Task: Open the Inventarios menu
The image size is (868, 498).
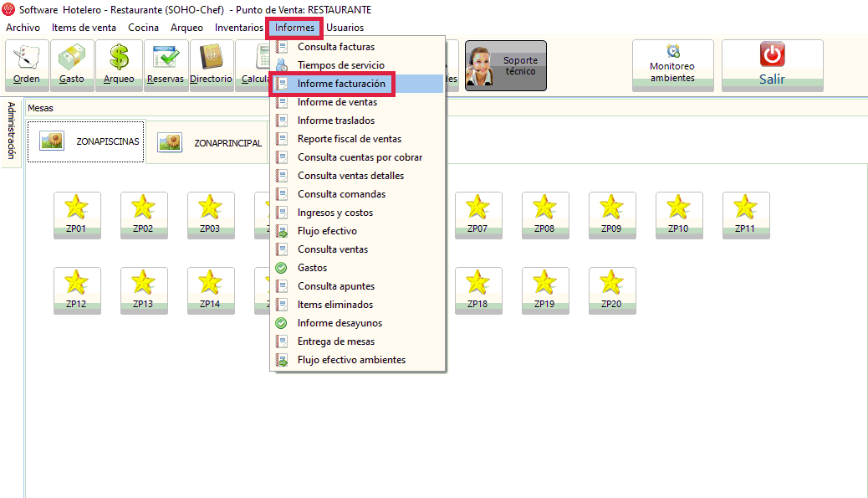Action: pos(238,28)
